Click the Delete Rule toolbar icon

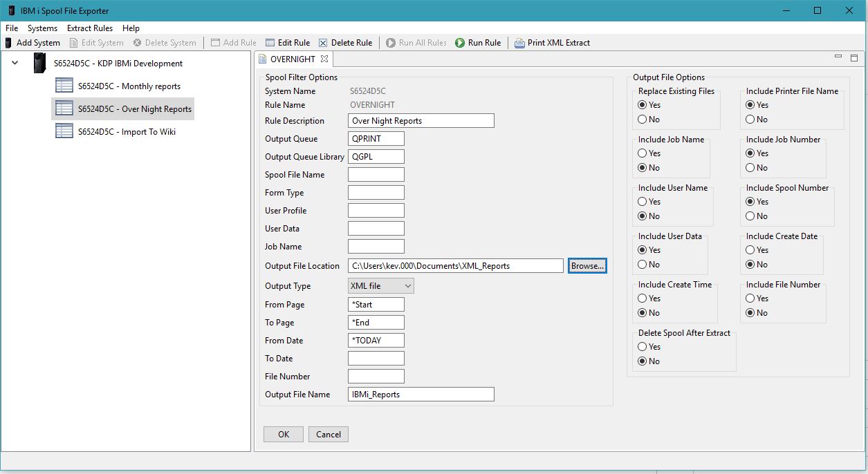322,42
